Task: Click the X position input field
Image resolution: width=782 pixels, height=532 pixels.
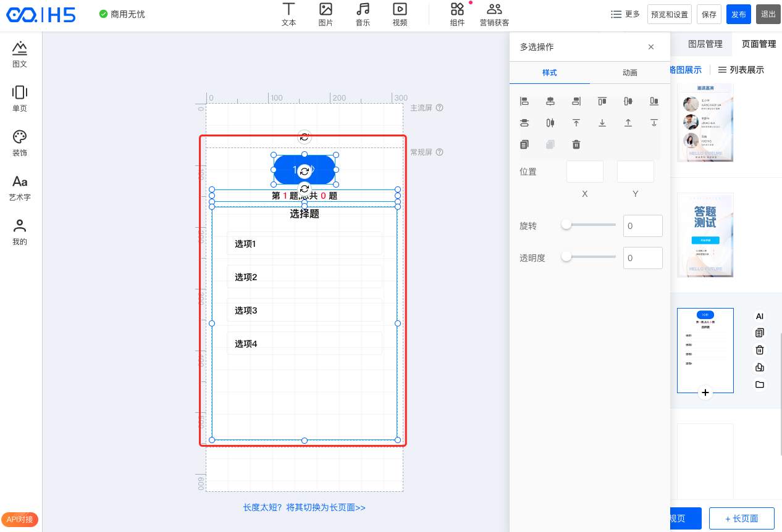Action: coord(584,172)
